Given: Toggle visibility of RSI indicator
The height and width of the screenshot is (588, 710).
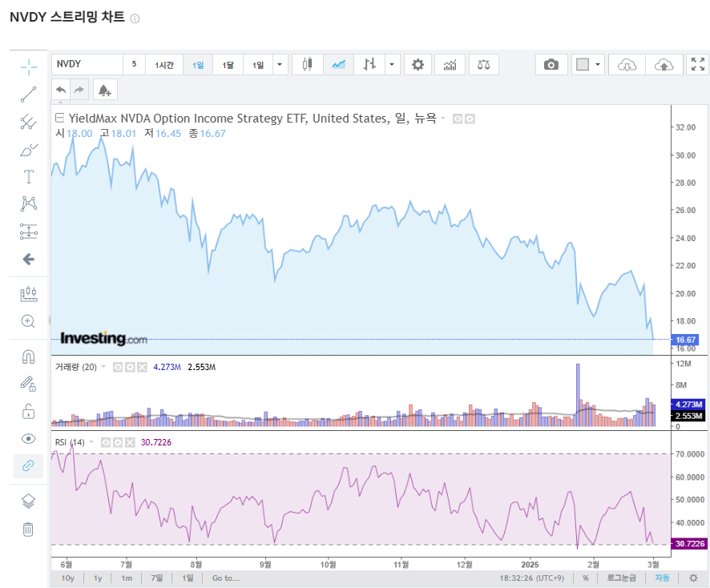Looking at the screenshot, I should [x=106, y=442].
